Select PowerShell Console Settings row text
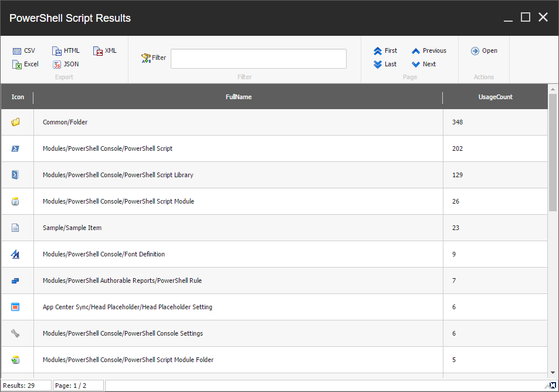Viewport: 559px width, 392px height. (x=123, y=333)
